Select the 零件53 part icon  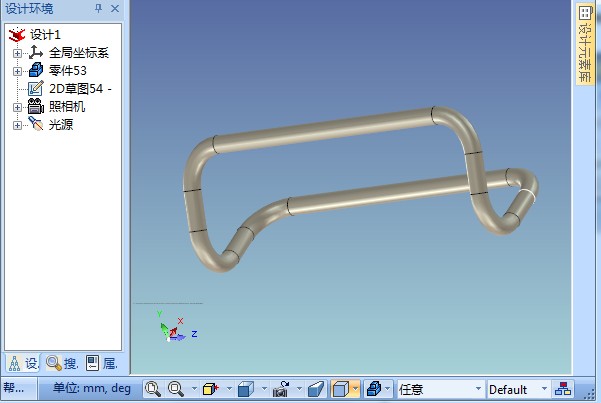point(36,70)
